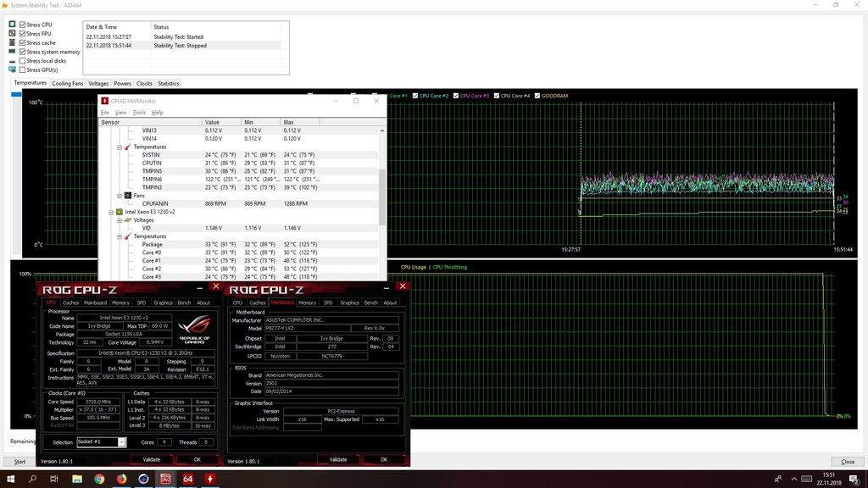
Task: Open CPU-Z from the taskbar
Action: (165, 479)
